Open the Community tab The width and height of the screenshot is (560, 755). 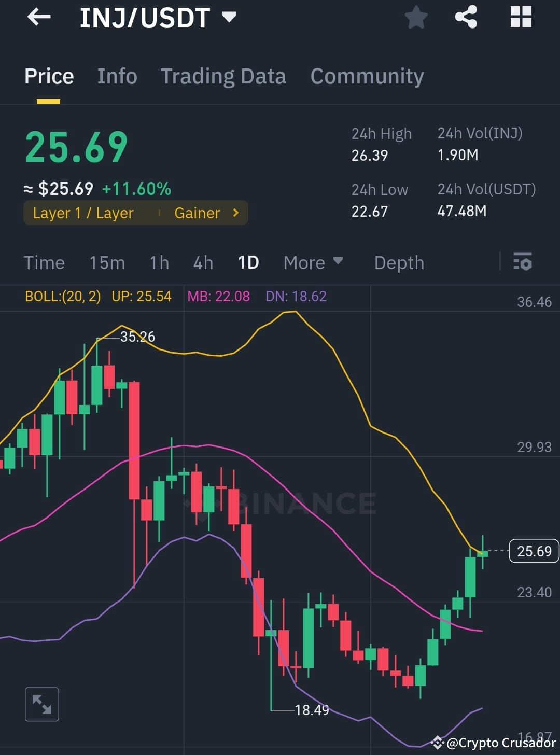367,76
